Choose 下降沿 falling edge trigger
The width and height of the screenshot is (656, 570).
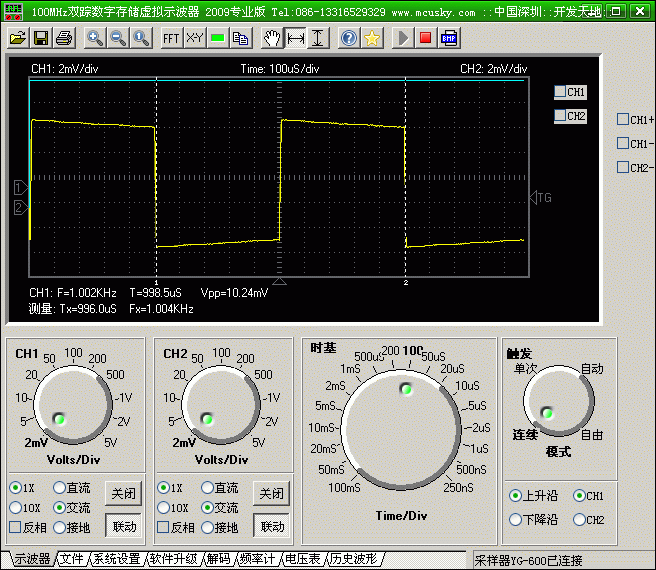click(x=516, y=520)
